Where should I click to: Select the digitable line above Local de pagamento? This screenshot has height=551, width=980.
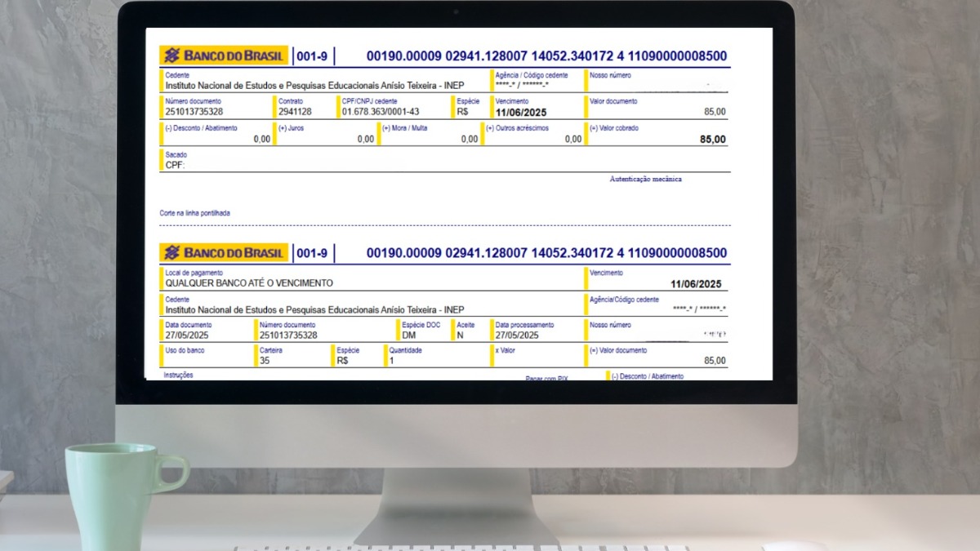tap(546, 253)
